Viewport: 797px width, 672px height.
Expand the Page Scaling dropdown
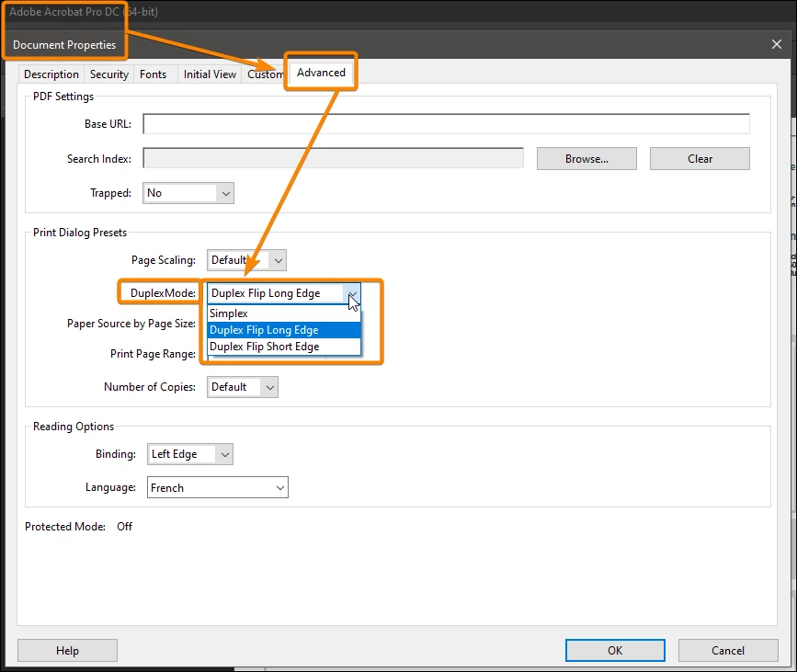[x=246, y=260]
